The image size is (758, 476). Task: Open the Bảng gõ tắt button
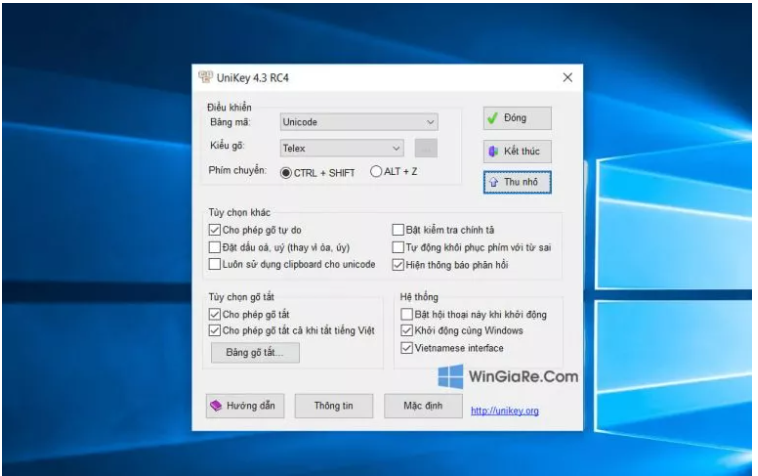(255, 353)
